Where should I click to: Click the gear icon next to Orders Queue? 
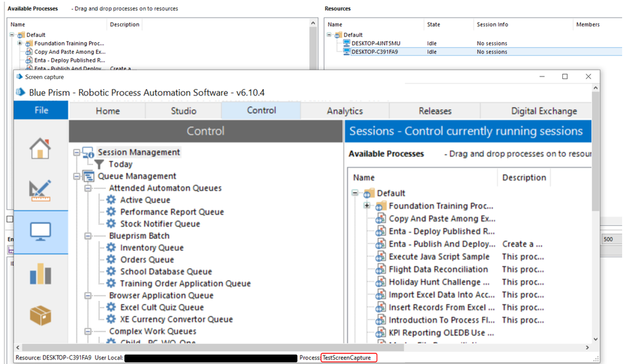(111, 260)
